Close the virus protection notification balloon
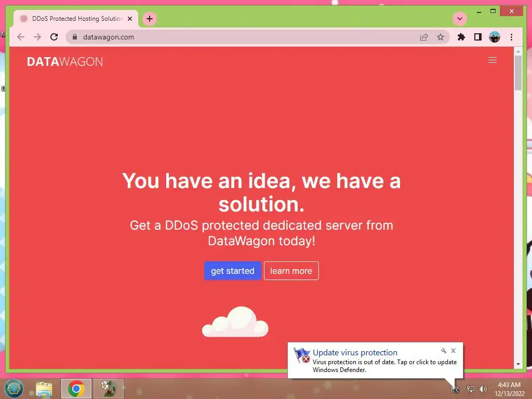This screenshot has width=532, height=399. (x=453, y=351)
